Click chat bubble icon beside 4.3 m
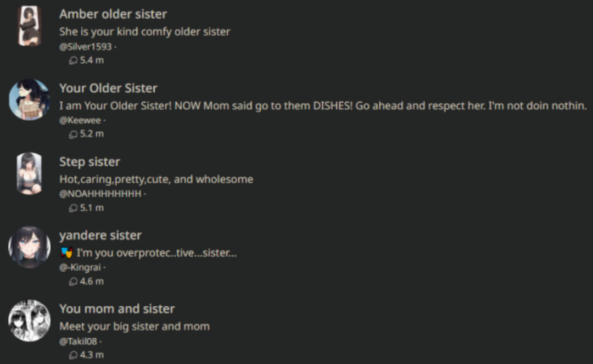 coord(73,355)
